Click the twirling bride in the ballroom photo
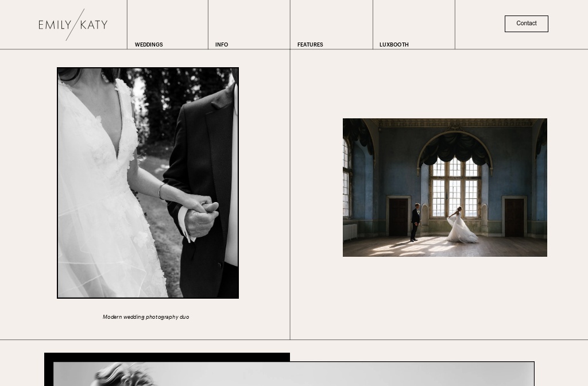 click(x=461, y=226)
